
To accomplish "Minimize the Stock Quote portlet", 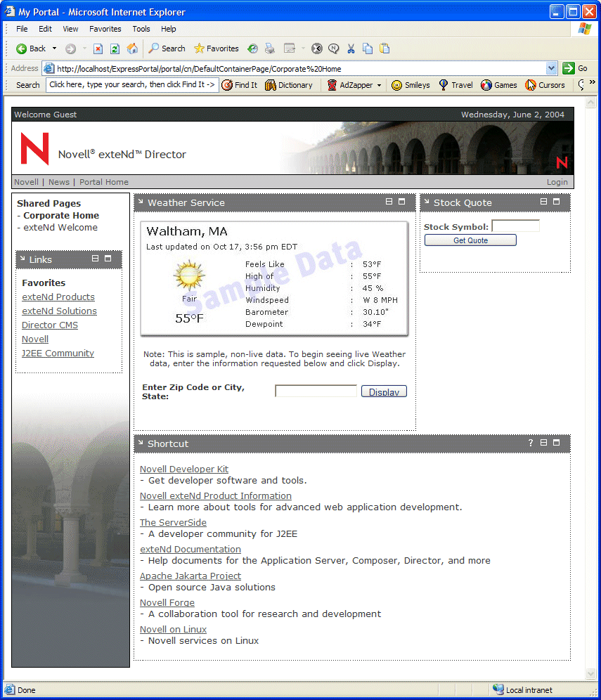I will 543,202.
